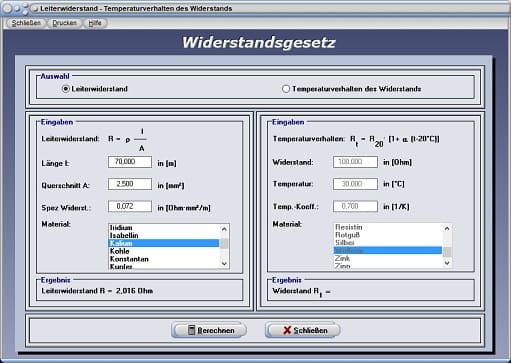Image resolution: width=511 pixels, height=363 pixels.
Task: Select Konstantan in left material list
Action: click(164, 259)
